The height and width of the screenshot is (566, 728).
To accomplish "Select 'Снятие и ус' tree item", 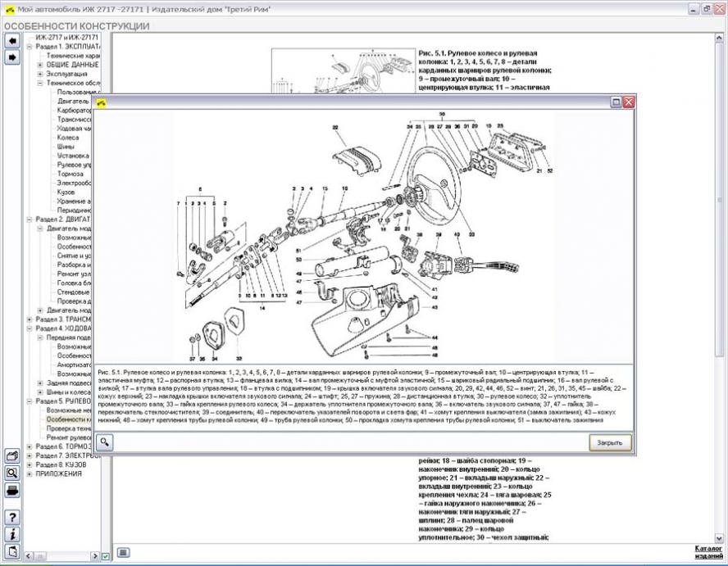I will 74,256.
